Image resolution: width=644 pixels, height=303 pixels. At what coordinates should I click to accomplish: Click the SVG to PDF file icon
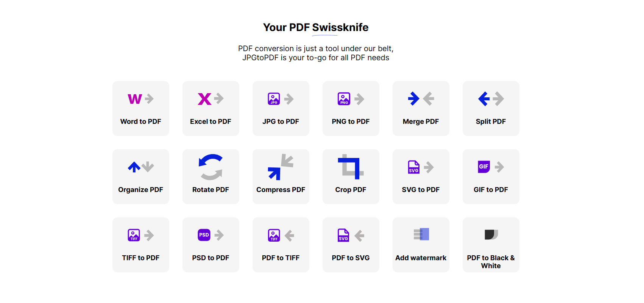click(414, 167)
